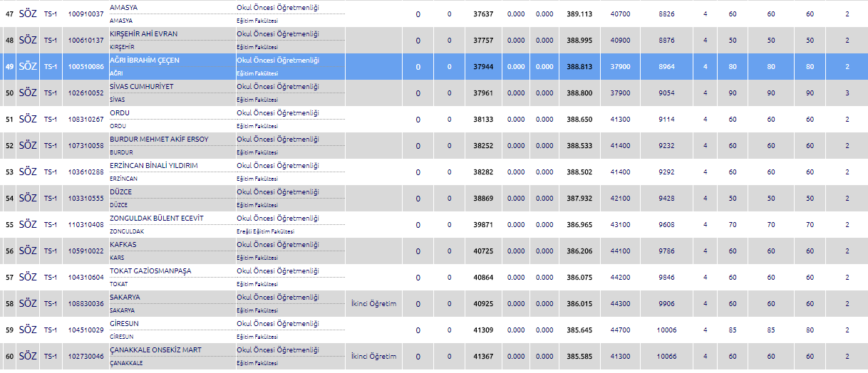868x373 pixels.
Task: Click ranking value 39871 in Zonguldak row
Action: [x=483, y=225]
